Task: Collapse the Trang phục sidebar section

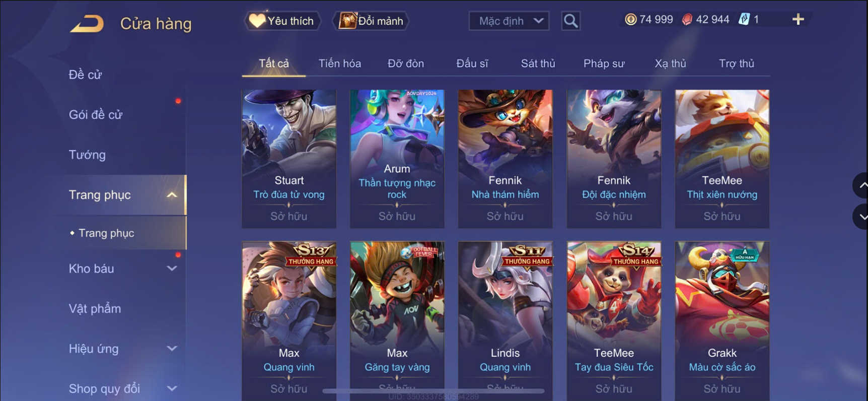Action: [x=172, y=195]
